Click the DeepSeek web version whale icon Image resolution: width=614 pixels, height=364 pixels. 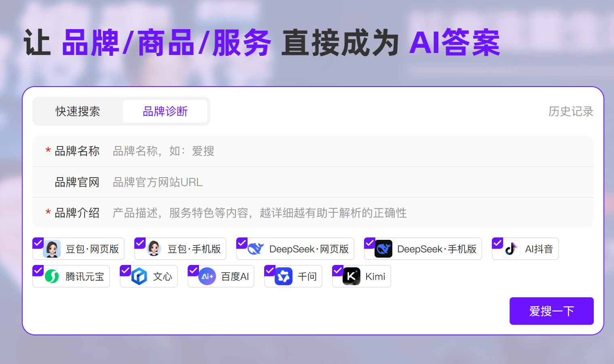pyautogui.click(x=256, y=249)
